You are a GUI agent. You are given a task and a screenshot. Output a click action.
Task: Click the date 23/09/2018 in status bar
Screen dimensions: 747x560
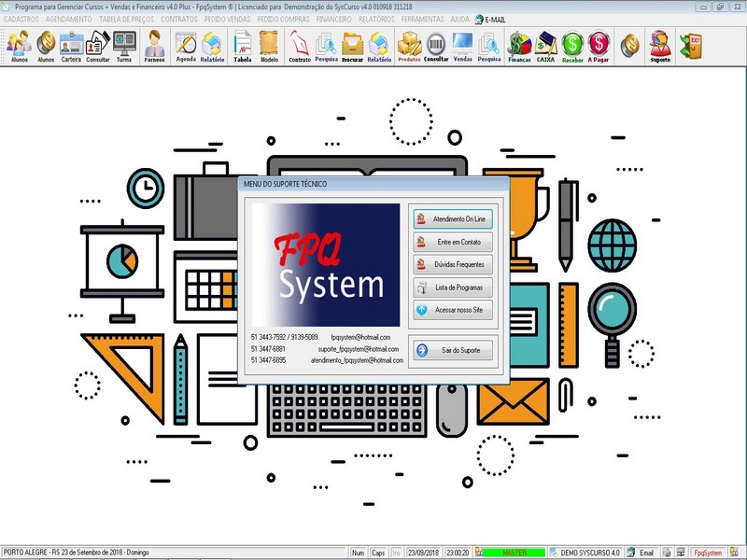[x=424, y=553]
